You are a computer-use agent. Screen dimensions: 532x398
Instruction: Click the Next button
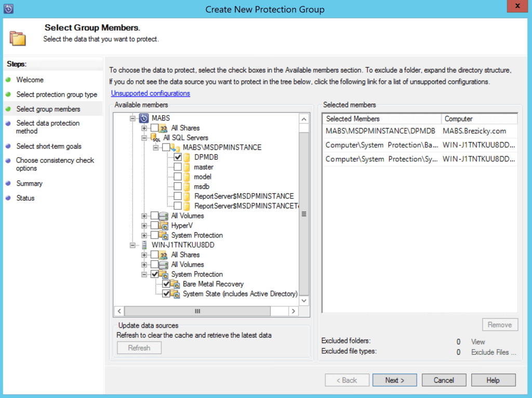[x=395, y=380]
